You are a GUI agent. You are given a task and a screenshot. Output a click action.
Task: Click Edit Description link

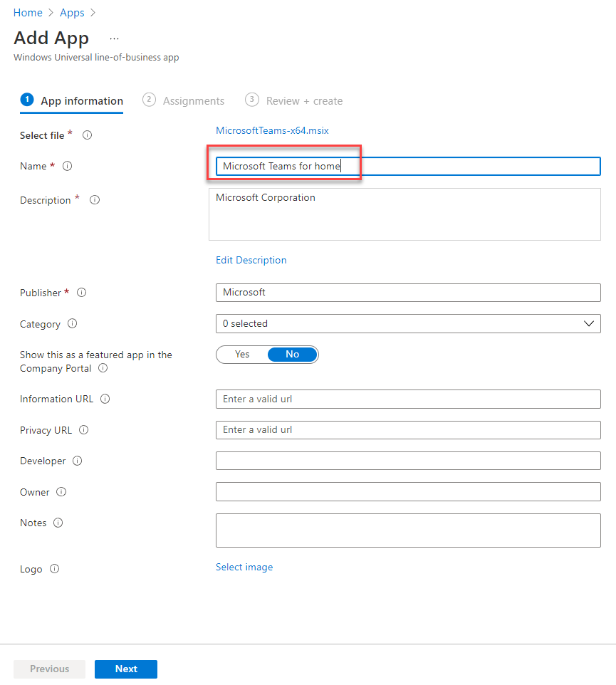(251, 260)
